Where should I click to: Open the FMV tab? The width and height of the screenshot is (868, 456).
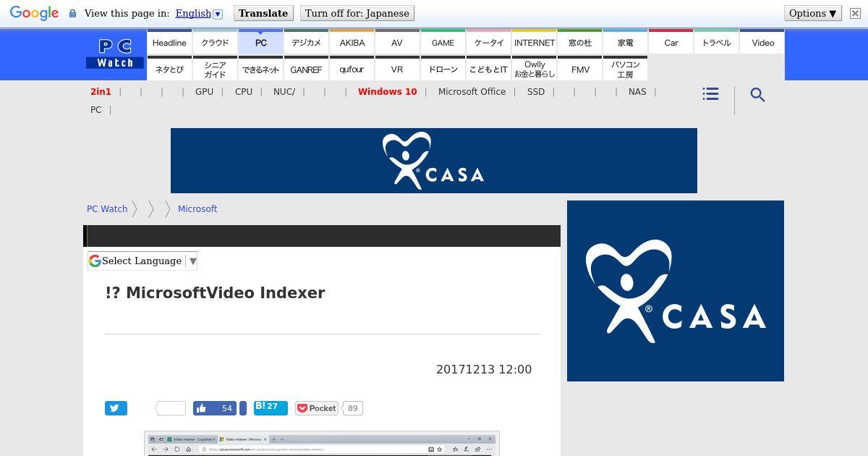coord(580,69)
